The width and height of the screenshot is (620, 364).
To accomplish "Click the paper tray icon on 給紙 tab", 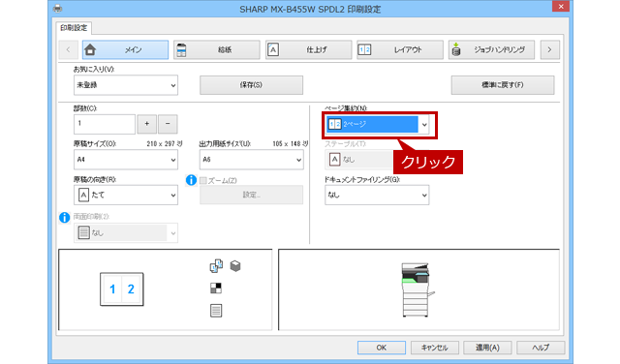I will pos(181,49).
